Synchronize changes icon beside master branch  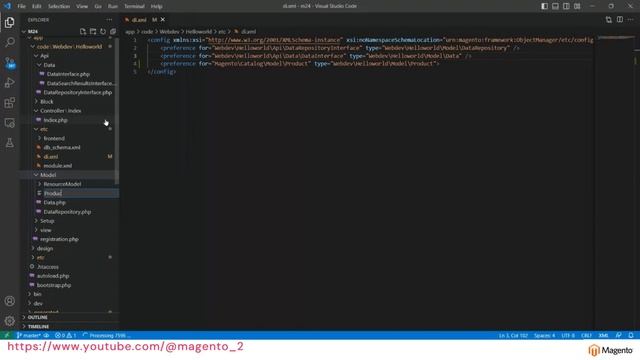47,335
